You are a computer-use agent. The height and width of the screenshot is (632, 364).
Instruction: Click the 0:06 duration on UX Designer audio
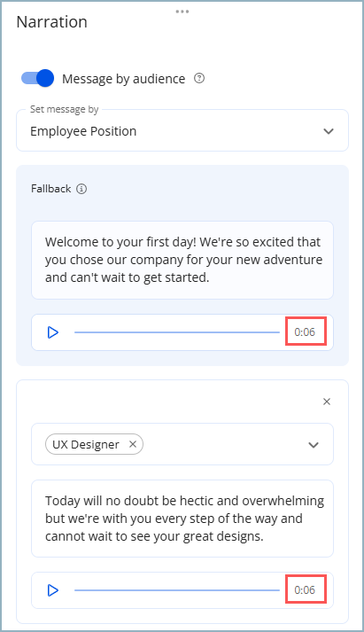point(306,589)
